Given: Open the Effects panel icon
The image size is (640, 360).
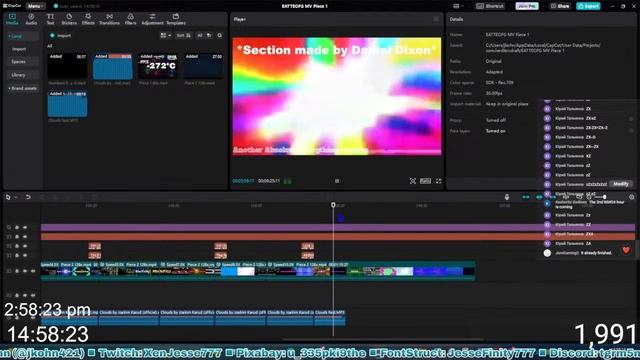Looking at the screenshot, I should [88, 16].
